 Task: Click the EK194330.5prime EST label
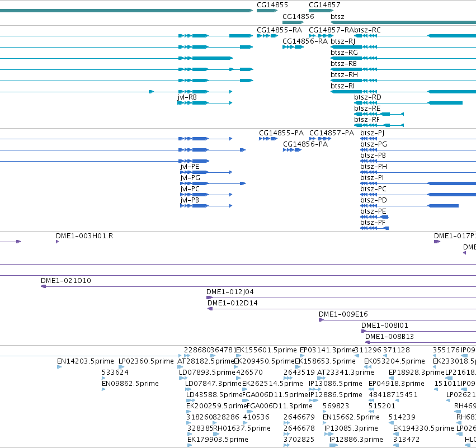pyautogui.click(x=423, y=428)
